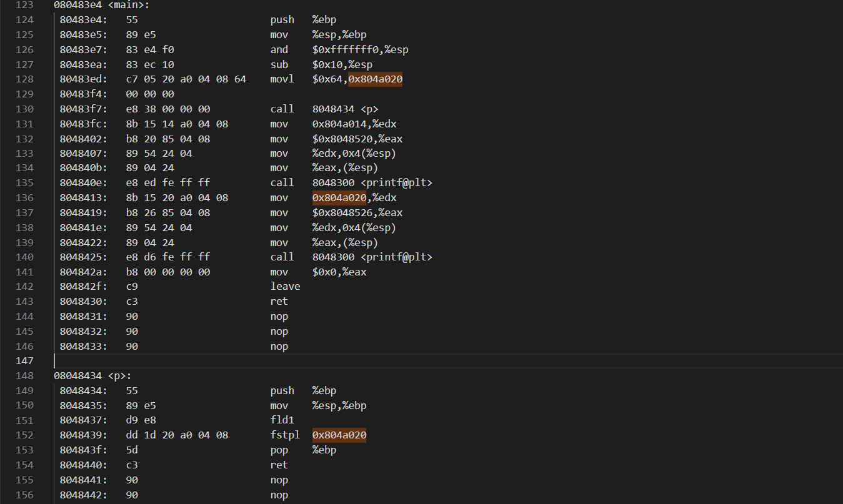Click the 'ret' instruction on line 143

point(279,302)
